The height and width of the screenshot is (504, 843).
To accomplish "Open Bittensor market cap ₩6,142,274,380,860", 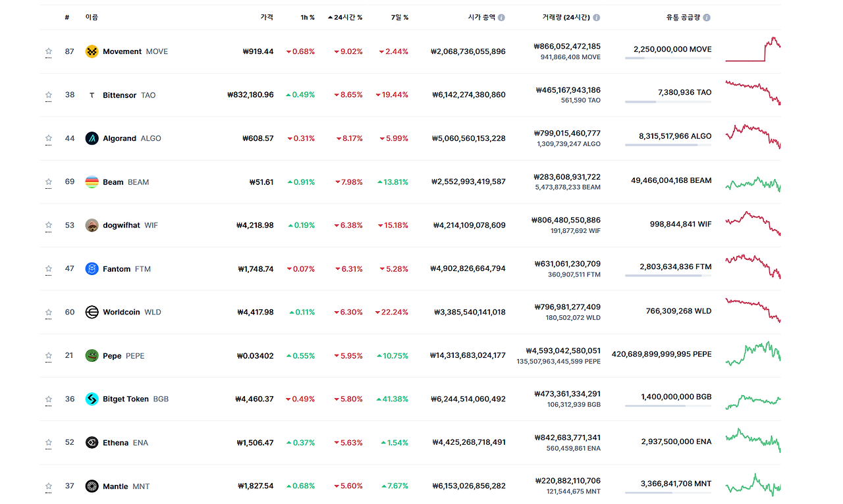I will pyautogui.click(x=468, y=95).
